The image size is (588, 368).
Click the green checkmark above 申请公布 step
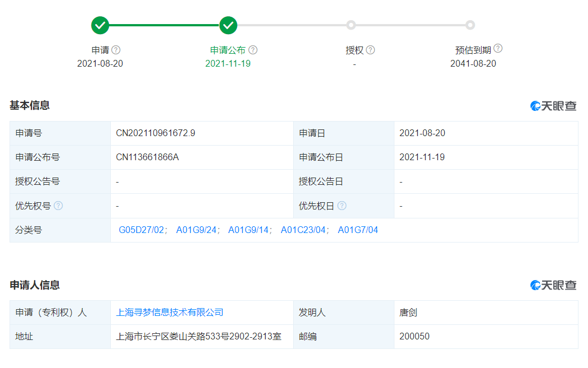pyautogui.click(x=228, y=25)
